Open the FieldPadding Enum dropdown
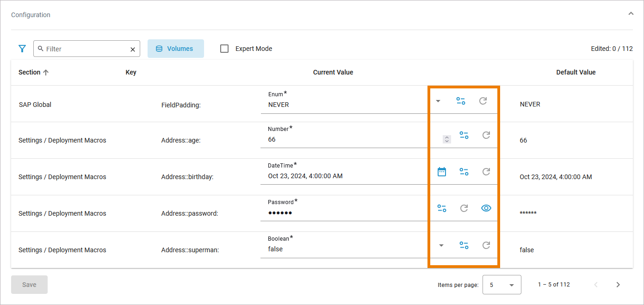This screenshot has width=644, height=305. tap(438, 101)
